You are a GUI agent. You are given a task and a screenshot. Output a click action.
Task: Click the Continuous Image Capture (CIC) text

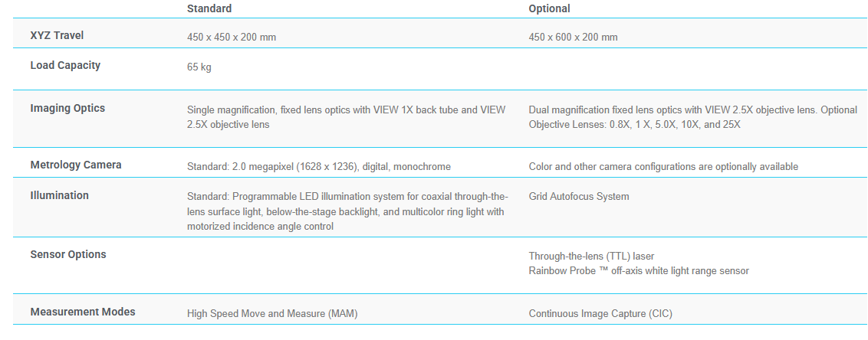coord(600,313)
